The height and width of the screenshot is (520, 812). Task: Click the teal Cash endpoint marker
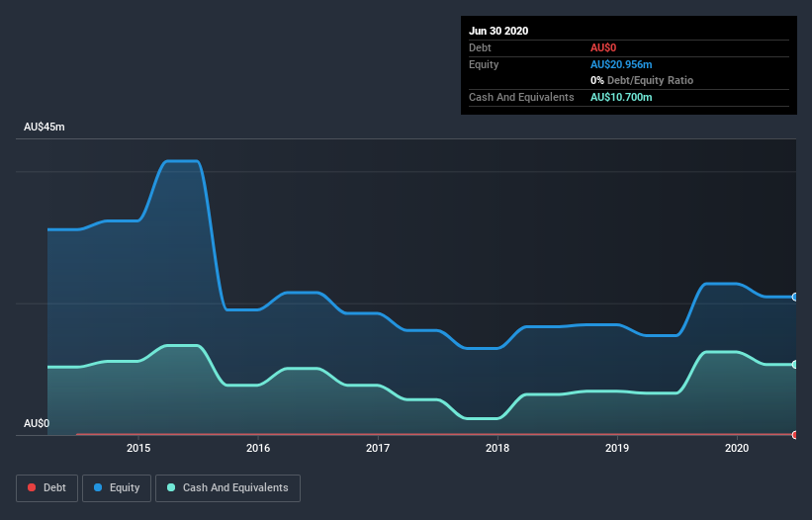(x=795, y=364)
